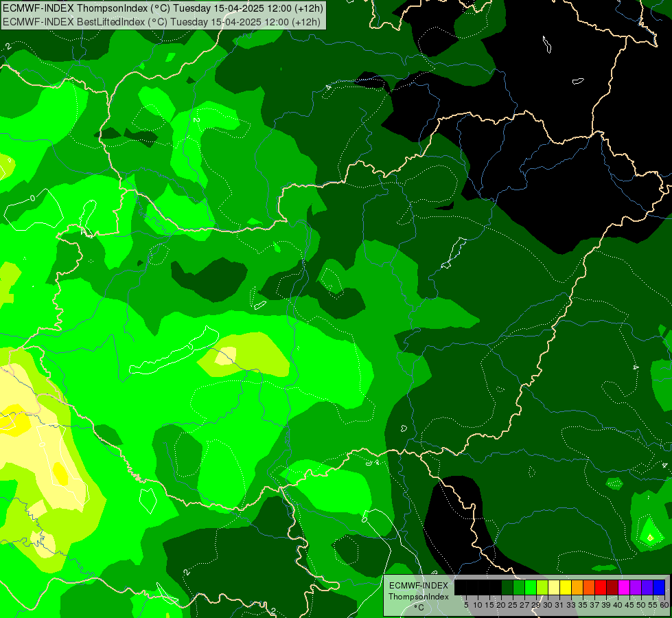Select the yellow-green 29–30 legend swatch
Viewport: 672px width, 618px height.
542,587
